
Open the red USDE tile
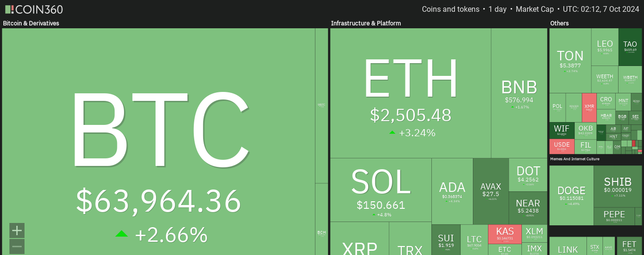562,147
